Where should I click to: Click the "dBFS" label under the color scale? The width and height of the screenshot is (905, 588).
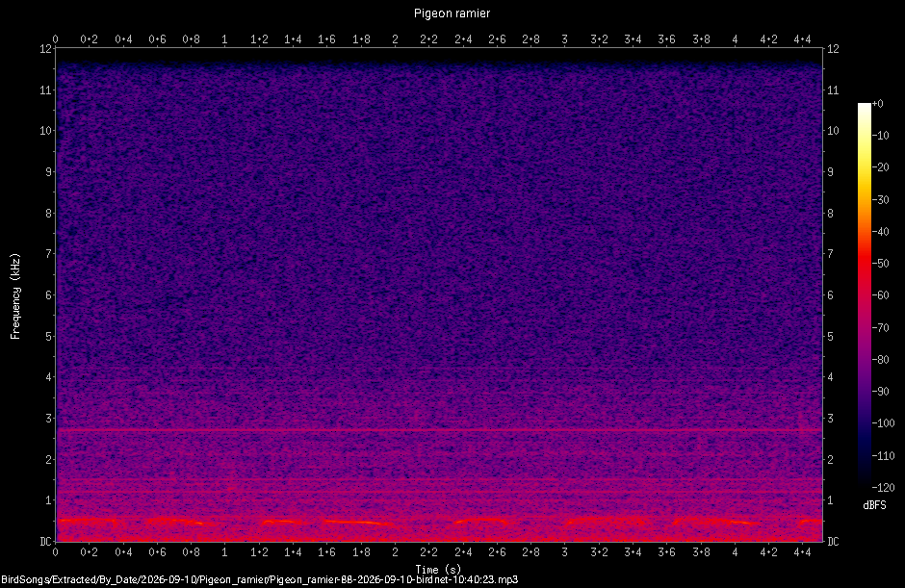[x=874, y=505]
